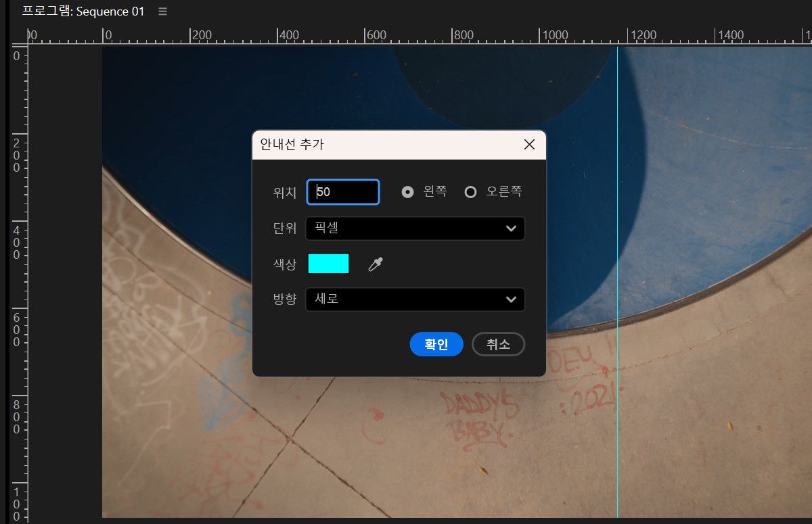Click the 확인 button
Viewport: 812px width, 524px height.
(436, 344)
